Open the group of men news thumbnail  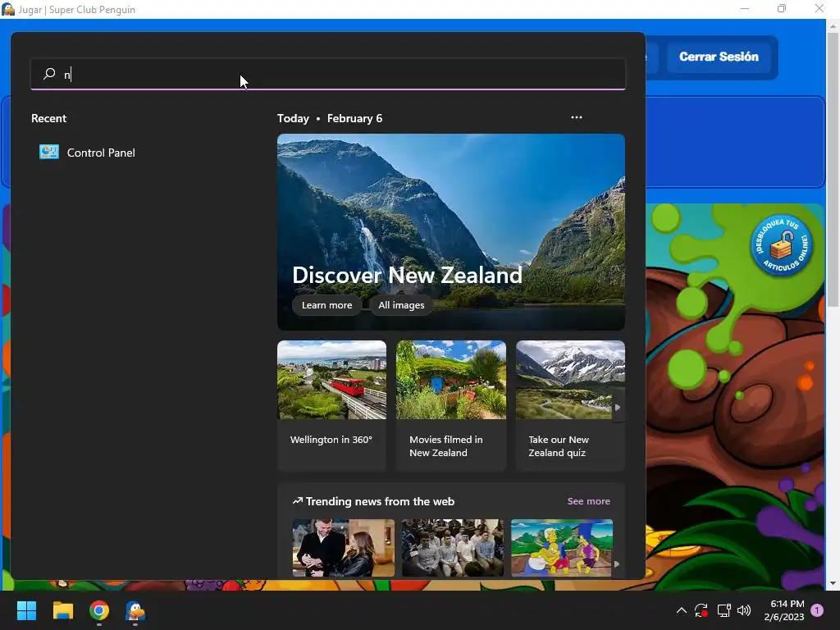pyautogui.click(x=453, y=547)
